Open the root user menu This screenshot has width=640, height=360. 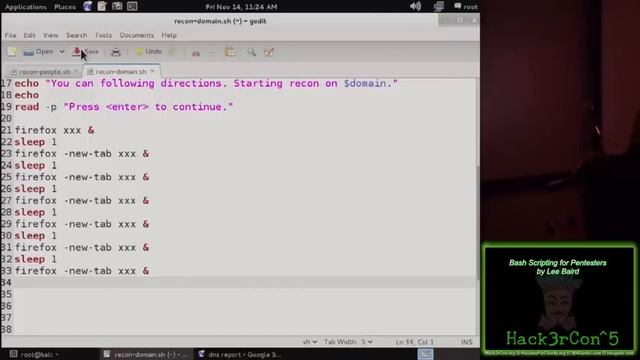click(466, 7)
